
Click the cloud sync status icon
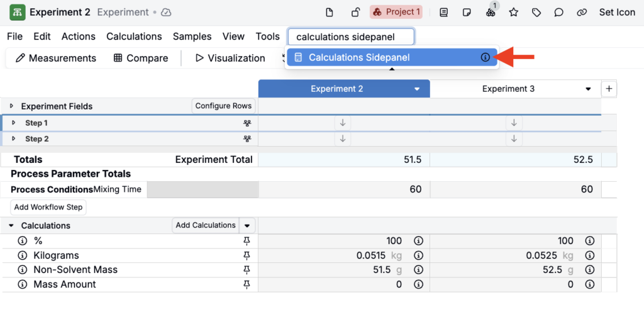click(166, 13)
